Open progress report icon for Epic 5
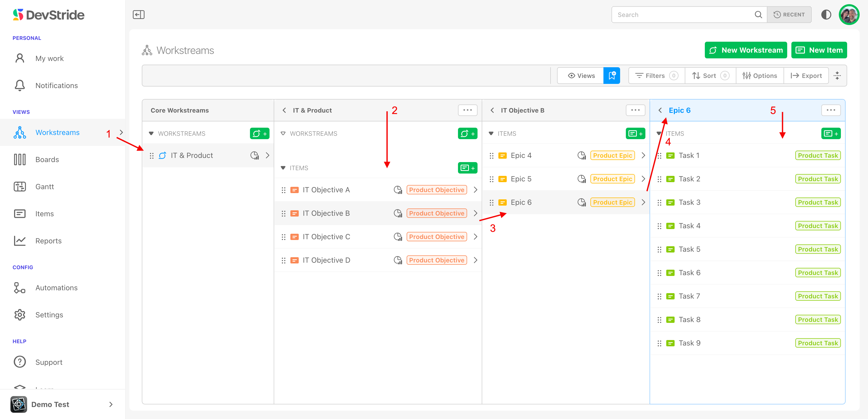The width and height of the screenshot is (868, 419). coord(581,179)
